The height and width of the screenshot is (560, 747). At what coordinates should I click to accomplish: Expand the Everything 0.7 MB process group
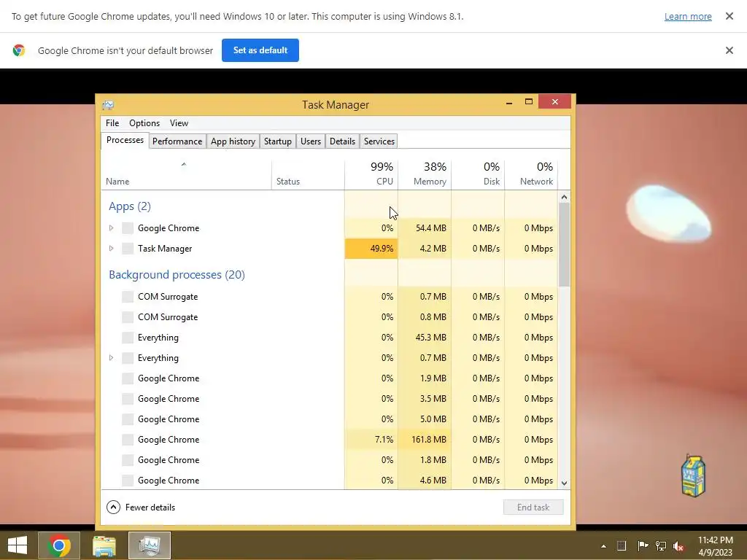coord(111,358)
